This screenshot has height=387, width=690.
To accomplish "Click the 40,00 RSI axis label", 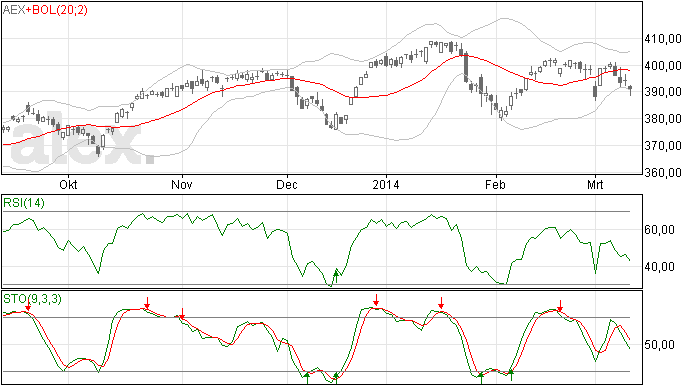I will 659,267.
